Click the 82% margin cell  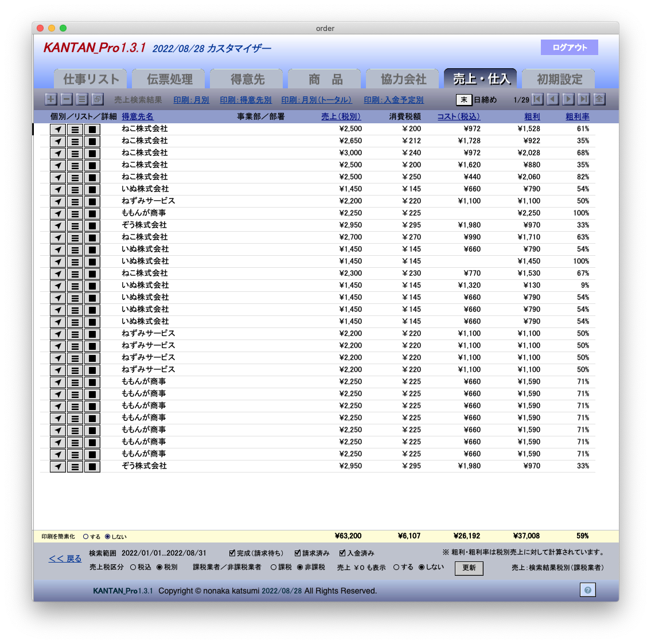pyautogui.click(x=583, y=177)
